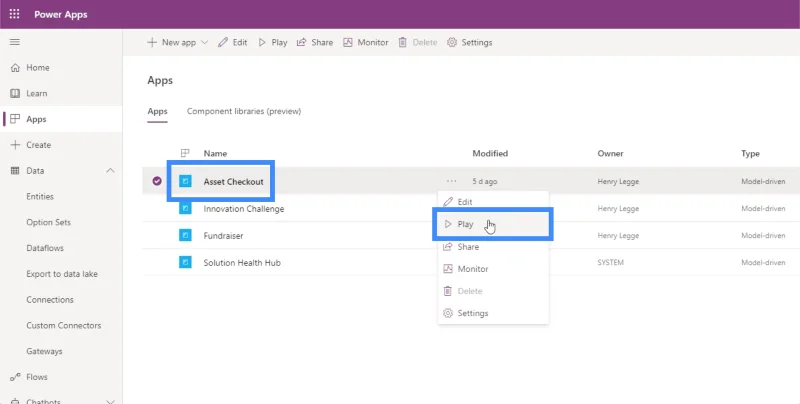Click the Fundraiser app icon
The height and width of the screenshot is (404, 800).
tap(185, 235)
